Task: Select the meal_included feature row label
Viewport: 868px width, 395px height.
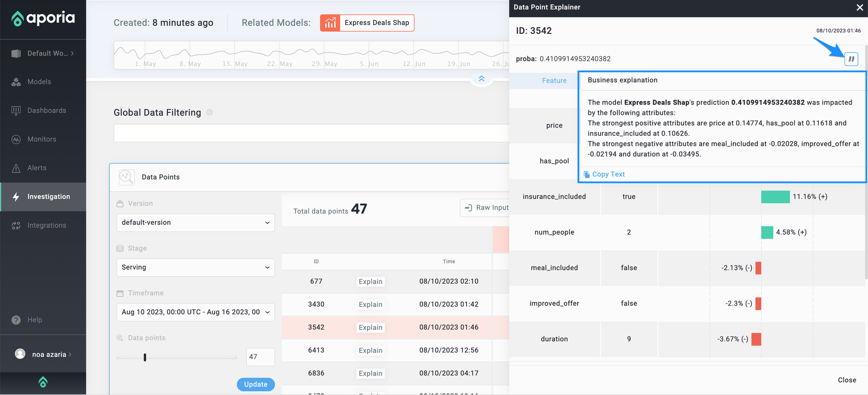Action: 554,268
